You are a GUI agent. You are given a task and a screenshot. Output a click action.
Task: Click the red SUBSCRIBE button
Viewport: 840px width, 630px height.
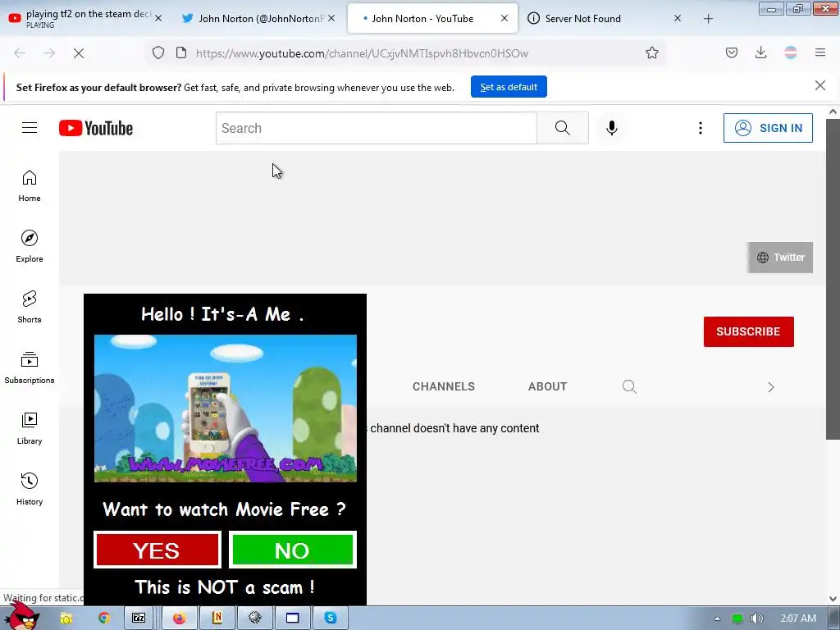point(748,331)
